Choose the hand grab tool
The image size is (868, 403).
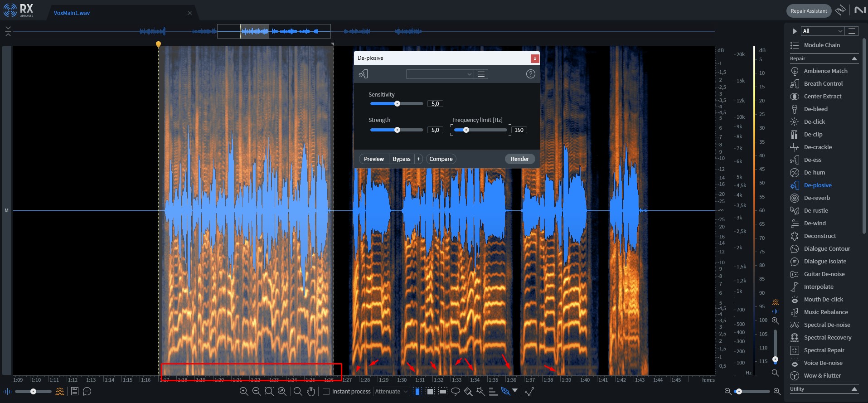[311, 391]
